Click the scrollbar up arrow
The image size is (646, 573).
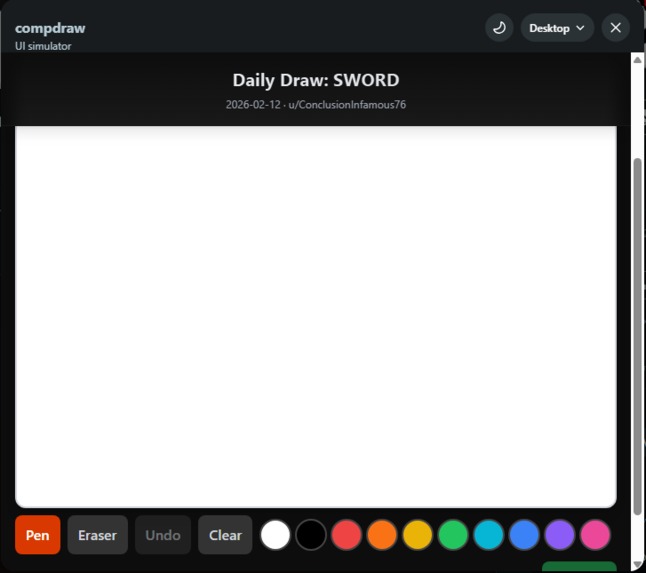pyautogui.click(x=637, y=60)
